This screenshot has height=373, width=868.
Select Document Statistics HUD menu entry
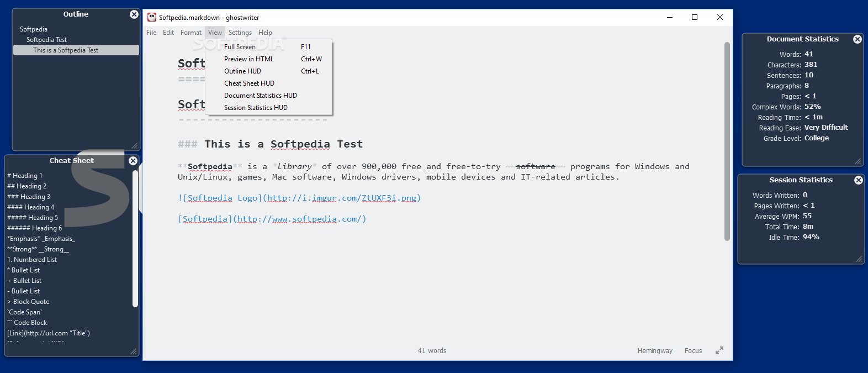[269, 96]
